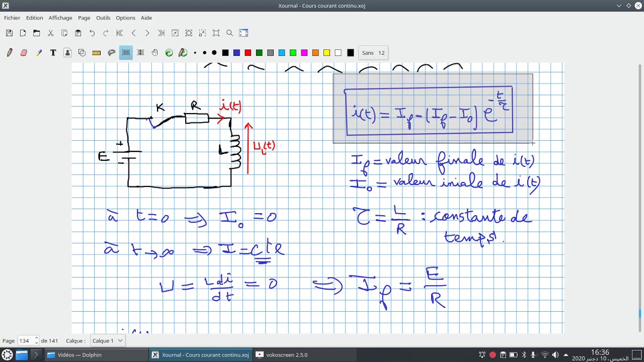The width and height of the screenshot is (644, 362).
Task: Set pen thickness to thick
Action: (214, 53)
